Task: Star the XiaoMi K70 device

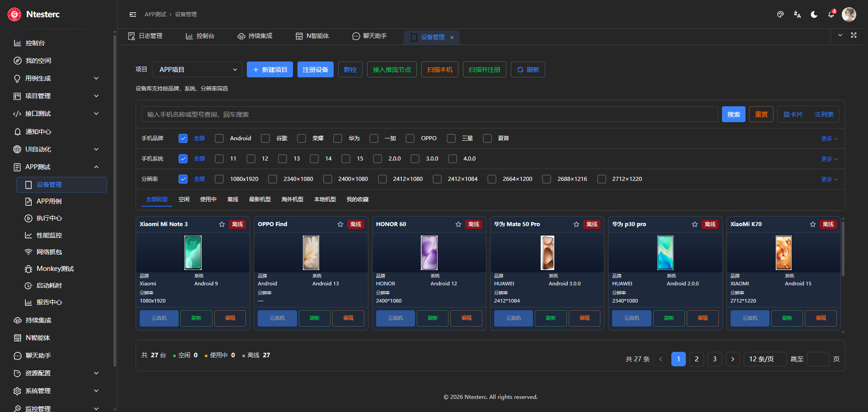Action: (813, 224)
